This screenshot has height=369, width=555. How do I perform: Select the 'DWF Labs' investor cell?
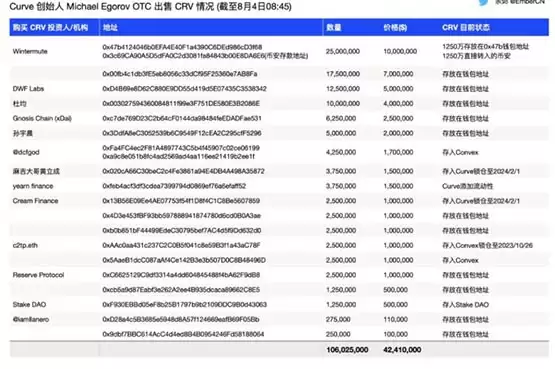28,89
